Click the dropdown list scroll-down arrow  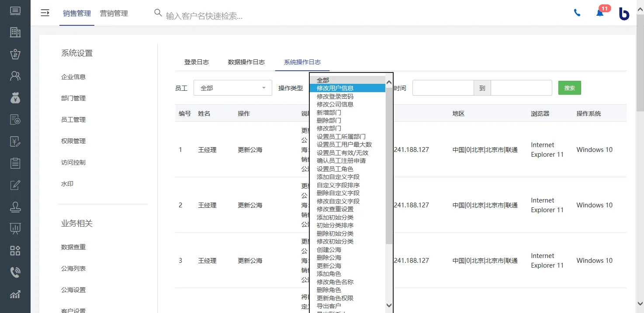[389, 305]
